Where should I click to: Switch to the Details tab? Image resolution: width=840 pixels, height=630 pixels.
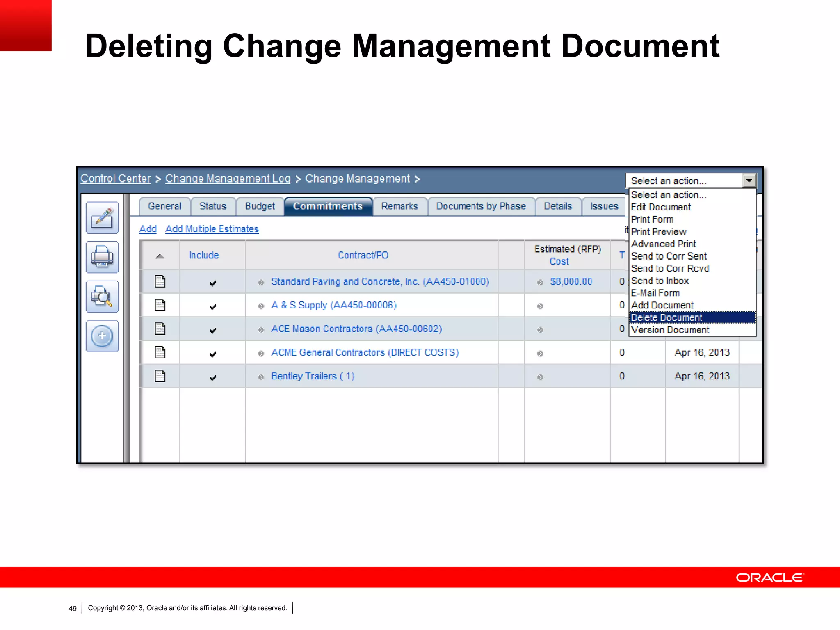tap(558, 206)
